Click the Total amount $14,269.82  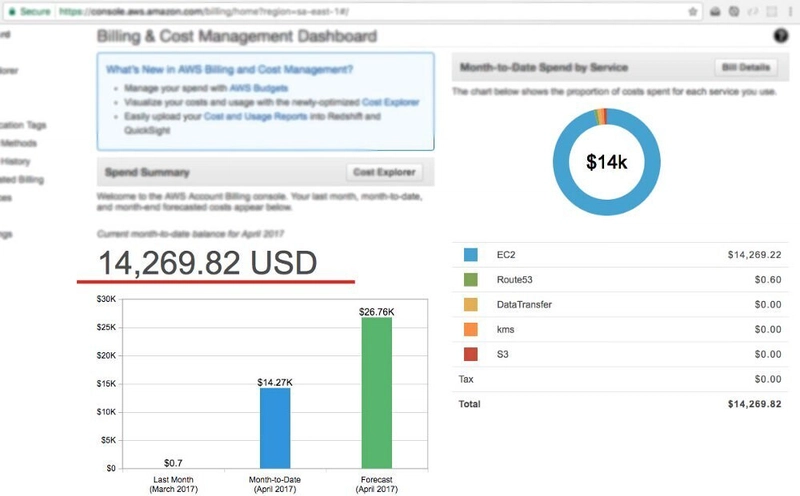pos(754,404)
